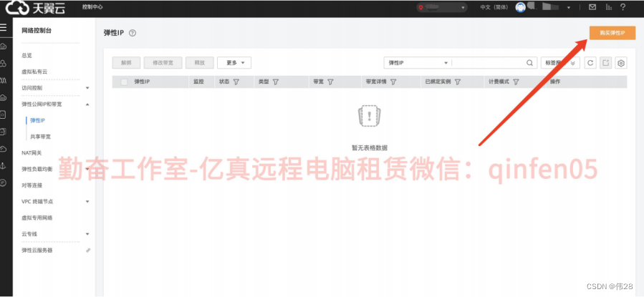This screenshot has width=644, height=297.
Task: Click the 监控 column header
Action: point(198,82)
